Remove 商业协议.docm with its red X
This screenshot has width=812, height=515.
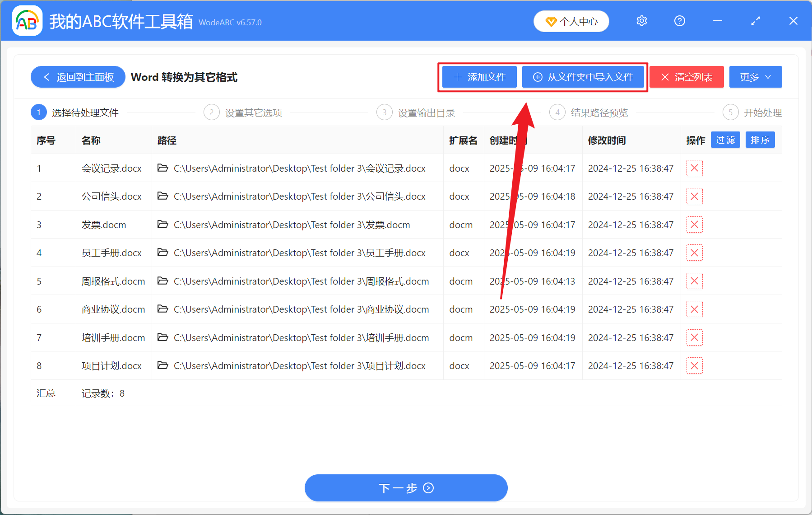tap(695, 309)
